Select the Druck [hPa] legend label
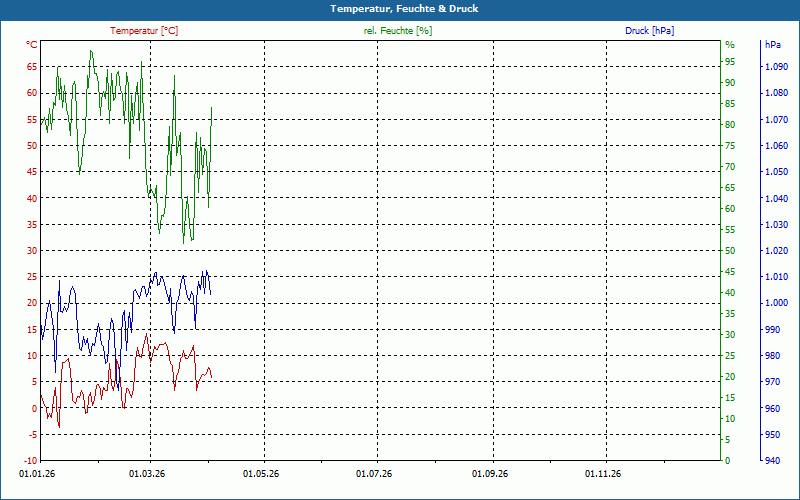 pyautogui.click(x=649, y=31)
